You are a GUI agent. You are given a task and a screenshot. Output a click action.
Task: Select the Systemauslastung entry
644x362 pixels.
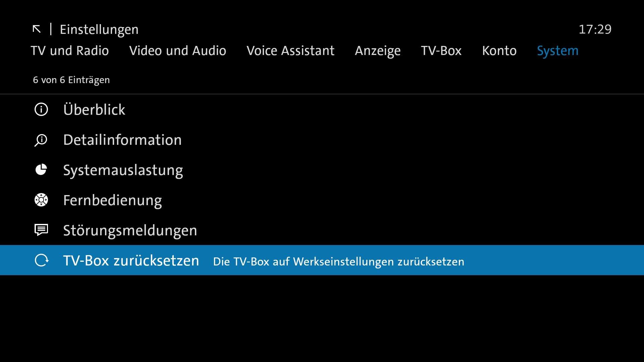(x=123, y=170)
